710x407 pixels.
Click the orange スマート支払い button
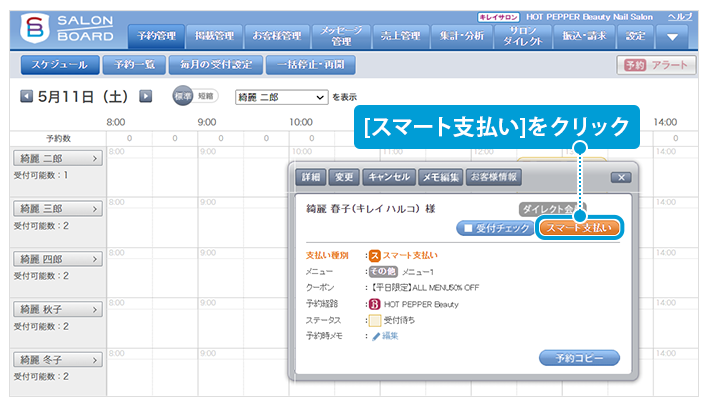point(579,228)
